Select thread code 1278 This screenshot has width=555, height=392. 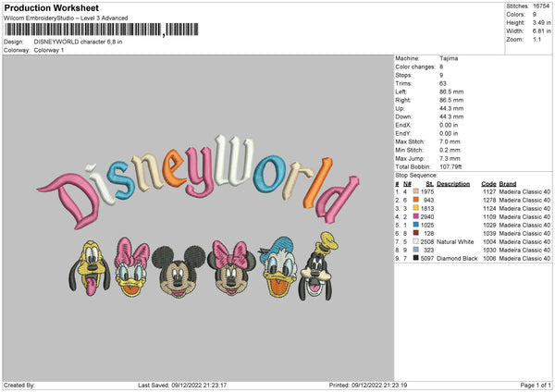coord(489,201)
